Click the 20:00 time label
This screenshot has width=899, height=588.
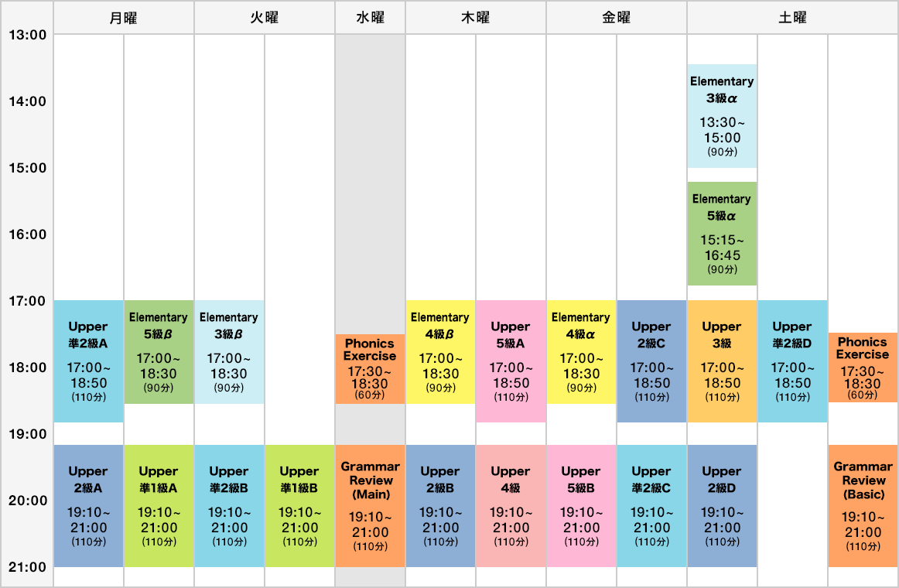28,501
